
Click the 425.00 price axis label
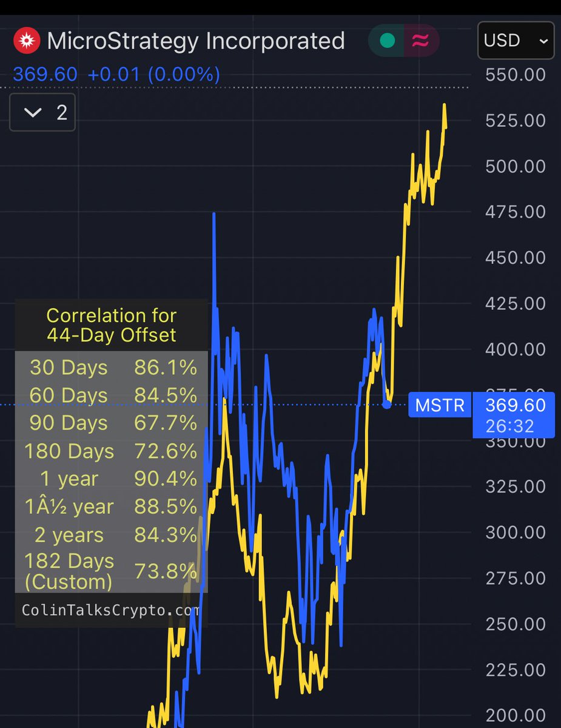[516, 303]
